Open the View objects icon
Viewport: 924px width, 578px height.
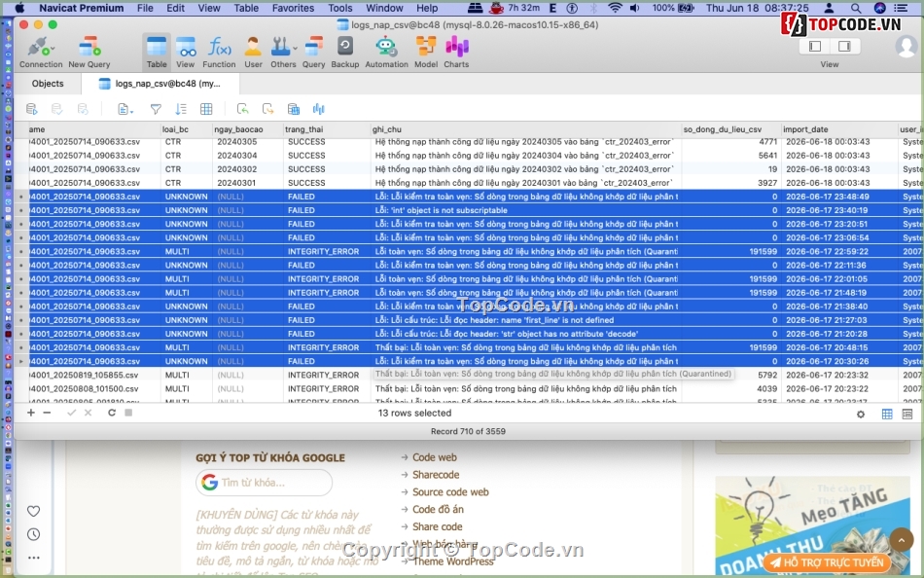point(185,52)
